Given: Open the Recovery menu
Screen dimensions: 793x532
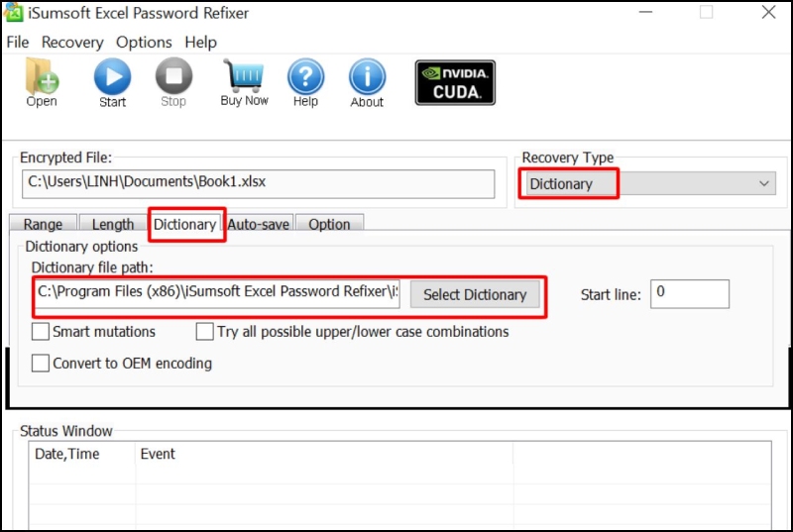Looking at the screenshot, I should click(72, 43).
